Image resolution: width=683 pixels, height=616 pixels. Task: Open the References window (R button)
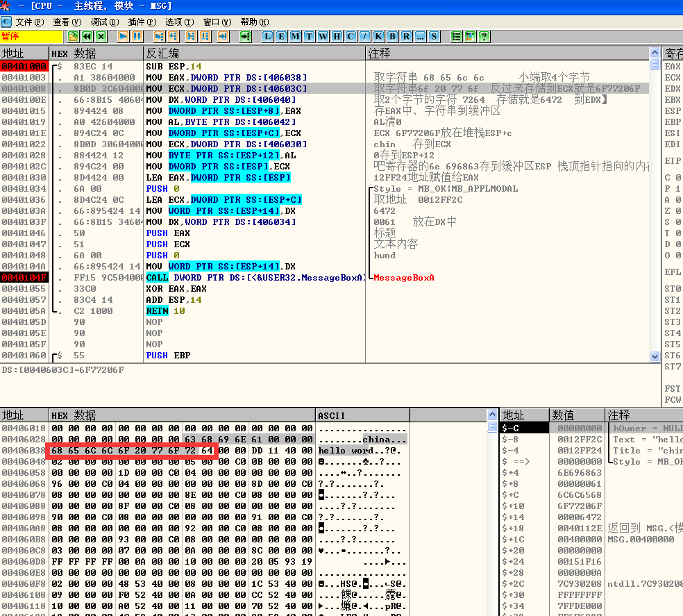(x=407, y=37)
